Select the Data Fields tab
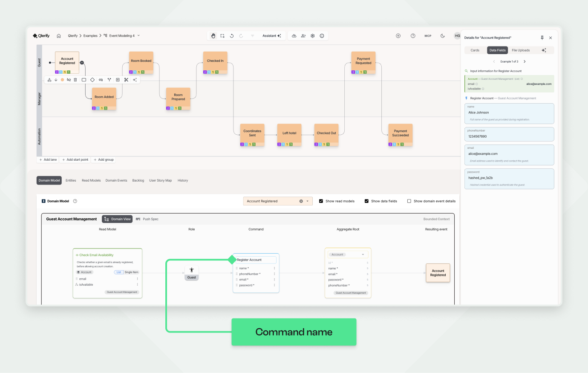Viewport: 588px width, 373px height. tap(498, 50)
